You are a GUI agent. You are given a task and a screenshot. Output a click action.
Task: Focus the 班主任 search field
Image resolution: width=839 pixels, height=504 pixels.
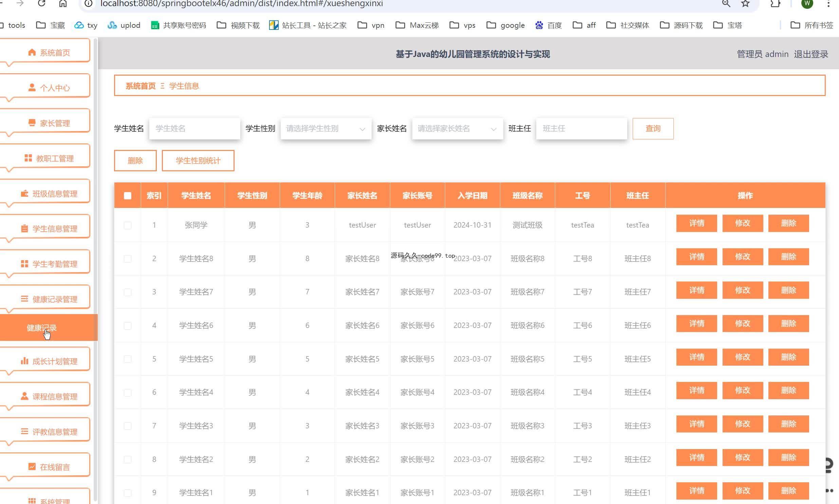(x=581, y=129)
